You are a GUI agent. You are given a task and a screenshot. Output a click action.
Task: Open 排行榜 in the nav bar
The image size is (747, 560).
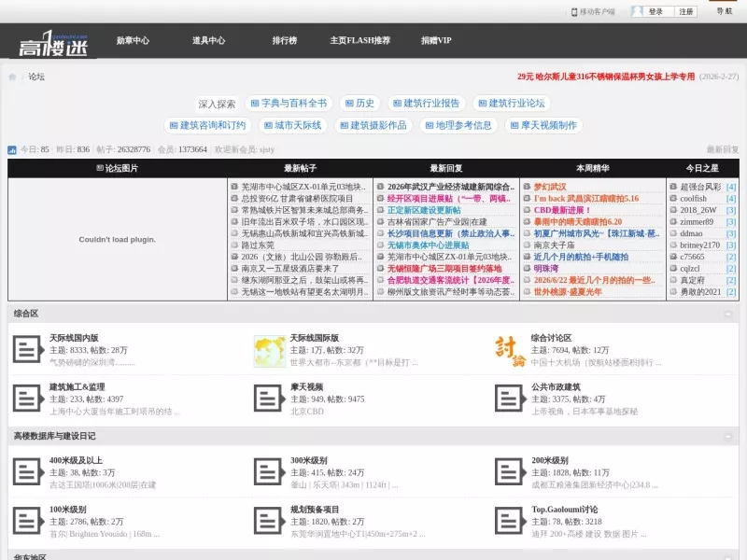[285, 40]
